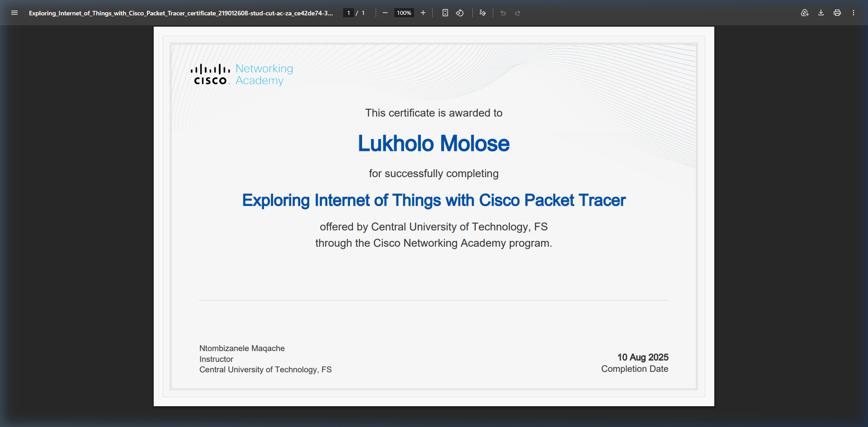The width and height of the screenshot is (868, 427).
Task: Click the course title Exploring Internet of Things
Action: click(x=434, y=200)
